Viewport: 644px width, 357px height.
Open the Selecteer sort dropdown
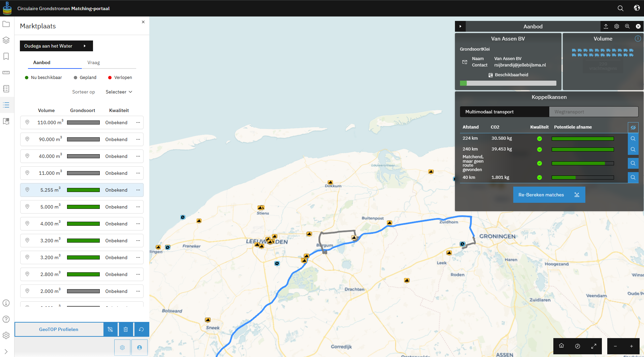(119, 92)
